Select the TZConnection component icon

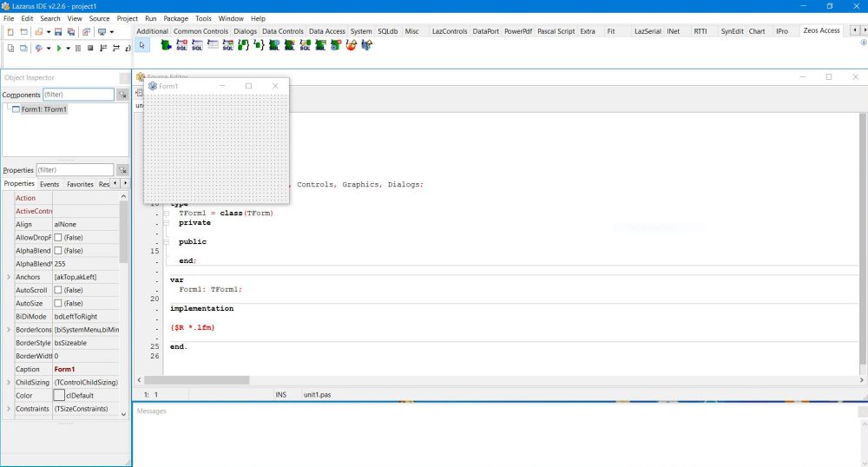coord(166,45)
